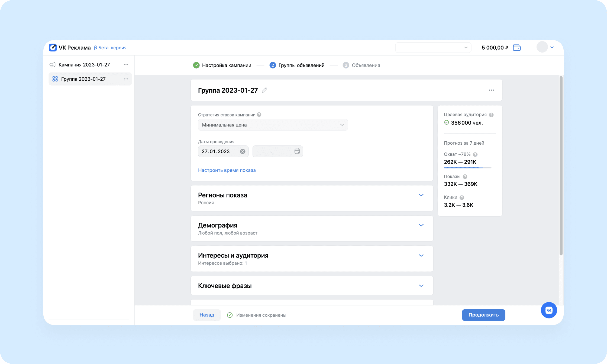Show help tooltip for Клики forecast
This screenshot has width=607, height=364.
click(x=462, y=197)
